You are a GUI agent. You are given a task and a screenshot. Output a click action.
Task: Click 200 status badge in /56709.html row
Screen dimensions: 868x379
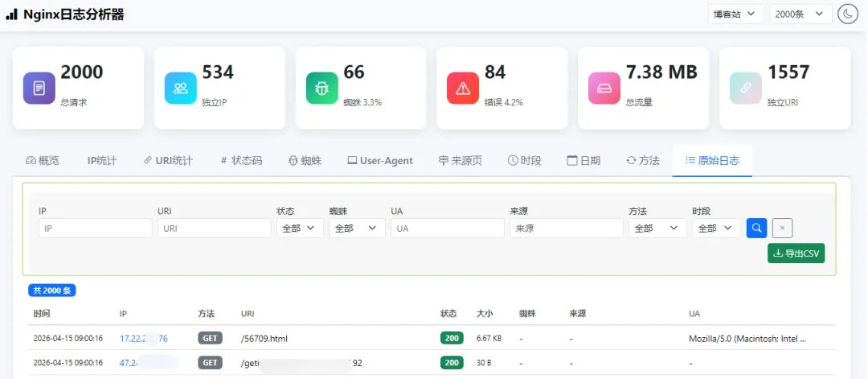pos(452,338)
